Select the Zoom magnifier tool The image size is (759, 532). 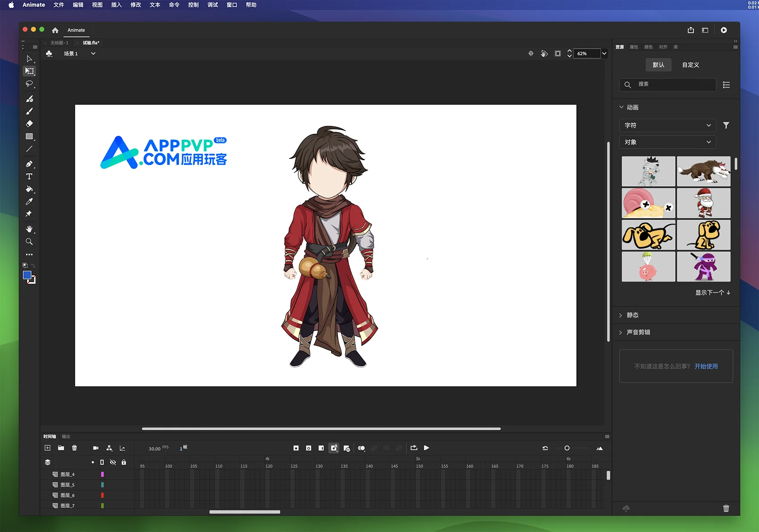pos(29,241)
